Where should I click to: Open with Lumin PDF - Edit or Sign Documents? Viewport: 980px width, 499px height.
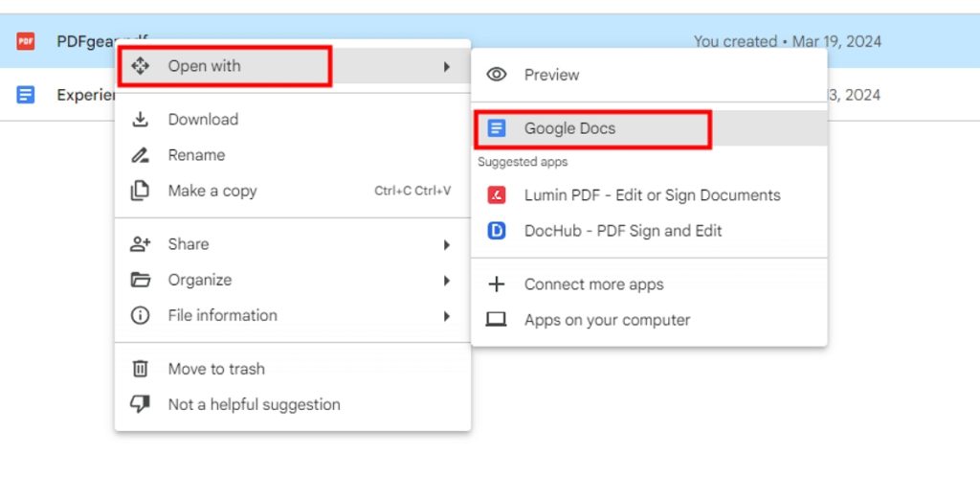click(x=650, y=195)
